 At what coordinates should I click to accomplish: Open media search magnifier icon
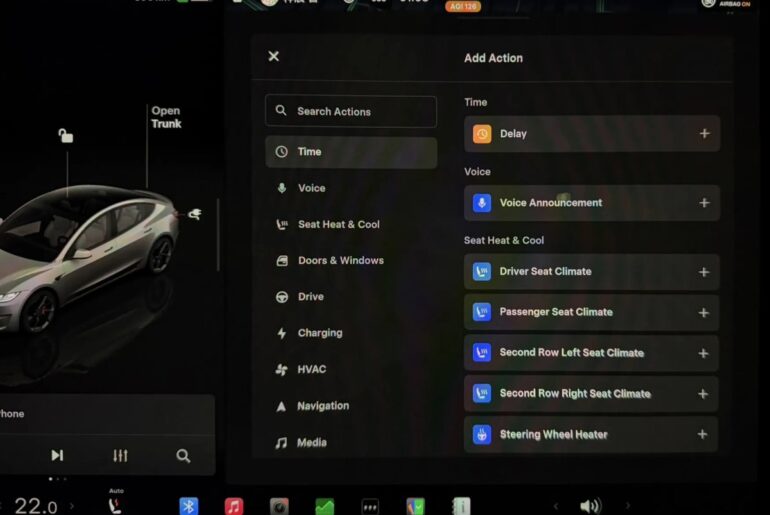coord(183,456)
